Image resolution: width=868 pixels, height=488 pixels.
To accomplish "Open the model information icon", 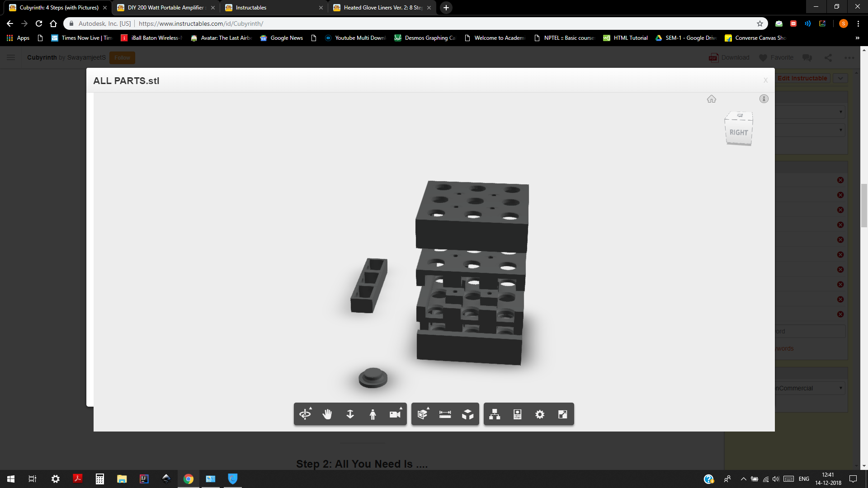I will click(x=764, y=99).
